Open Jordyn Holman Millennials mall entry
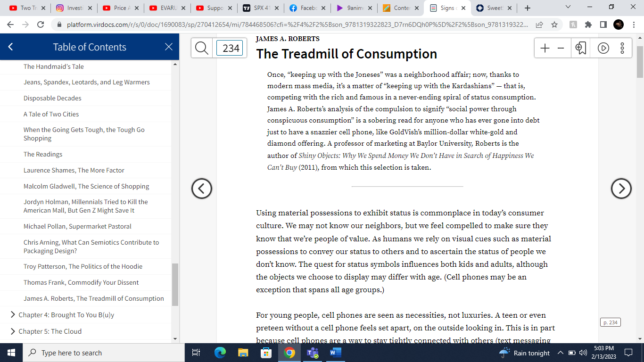 click(x=86, y=206)
